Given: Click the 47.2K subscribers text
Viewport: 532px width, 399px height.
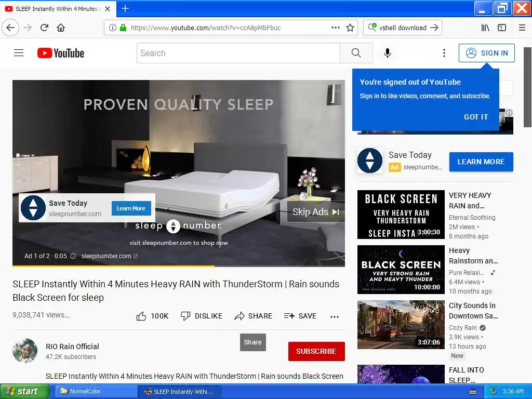Looking at the screenshot, I should [x=71, y=356].
